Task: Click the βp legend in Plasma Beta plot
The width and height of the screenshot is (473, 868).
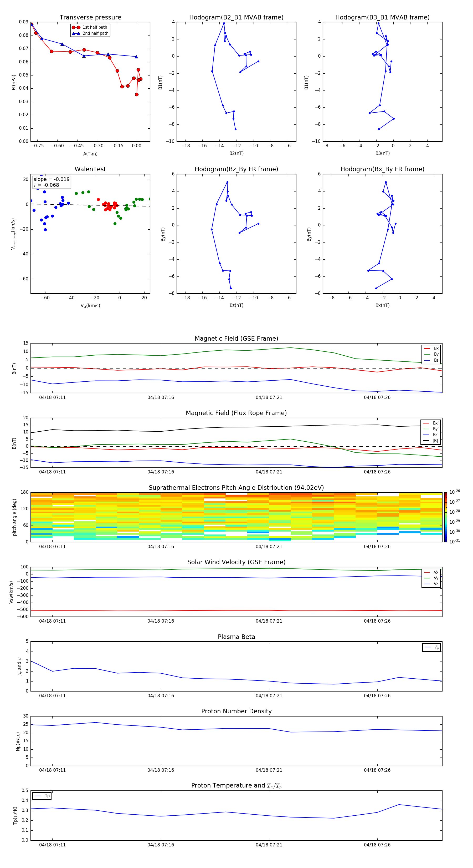Action: (x=431, y=647)
